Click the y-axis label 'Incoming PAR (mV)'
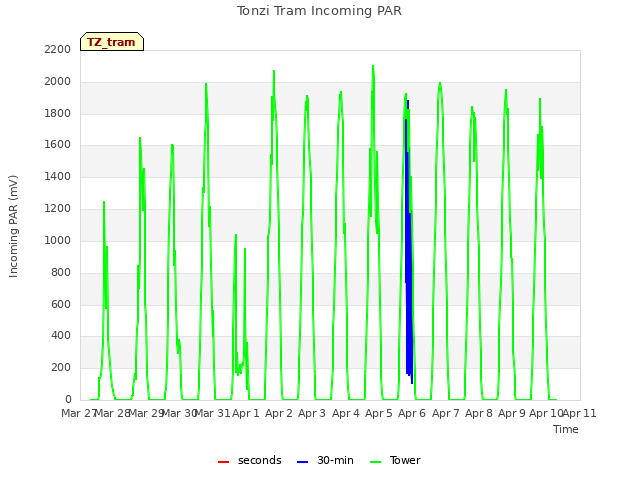640x480 pixels. click(13, 227)
